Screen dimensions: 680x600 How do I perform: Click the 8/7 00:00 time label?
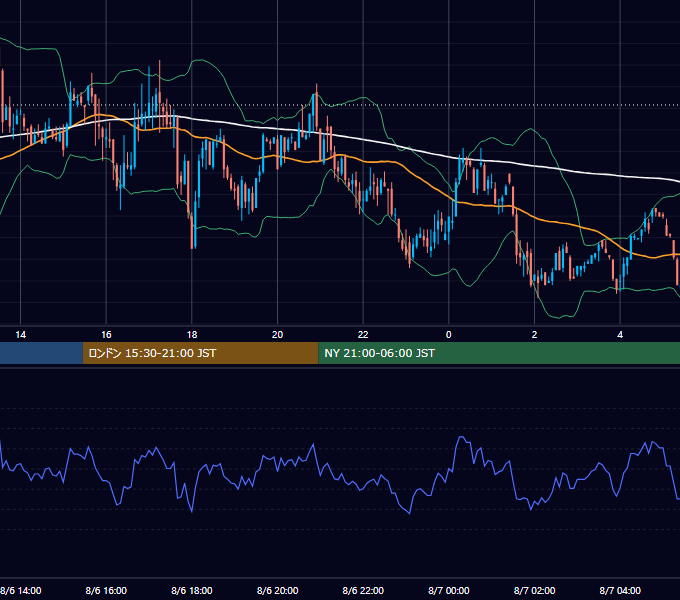click(449, 590)
